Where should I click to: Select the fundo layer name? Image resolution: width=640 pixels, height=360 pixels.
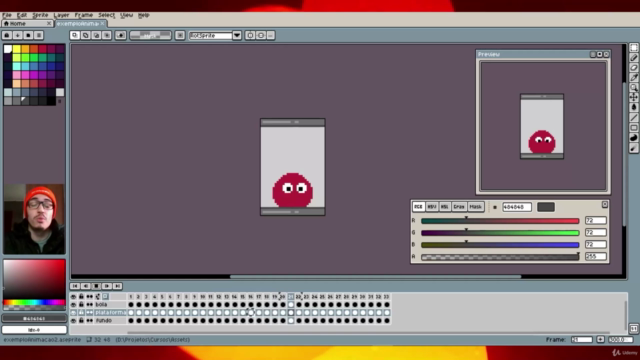pos(104,321)
